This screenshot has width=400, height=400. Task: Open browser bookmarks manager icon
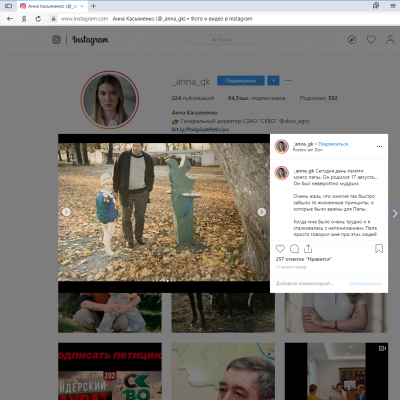tap(376, 6)
